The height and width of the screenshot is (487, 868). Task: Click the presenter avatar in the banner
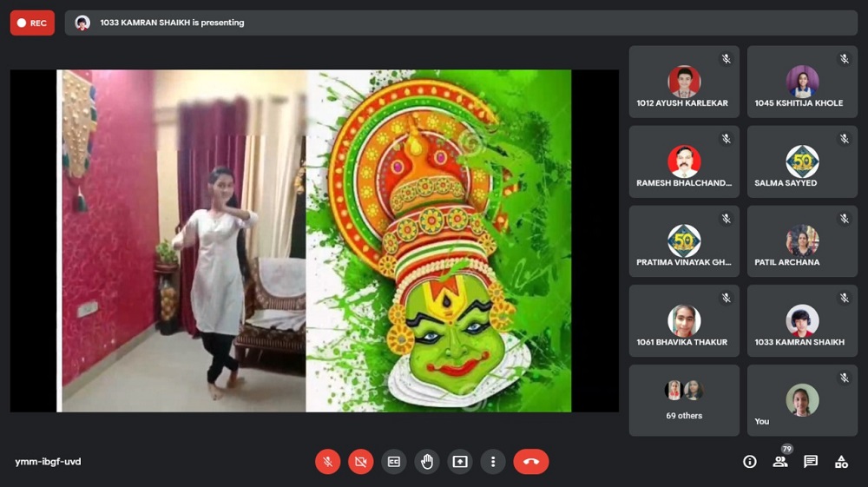click(x=82, y=23)
